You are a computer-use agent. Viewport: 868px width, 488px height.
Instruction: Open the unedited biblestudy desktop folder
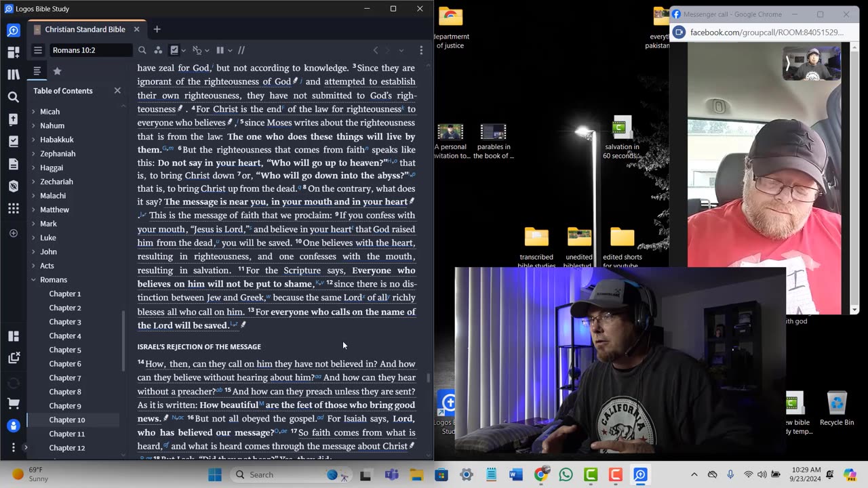click(579, 247)
